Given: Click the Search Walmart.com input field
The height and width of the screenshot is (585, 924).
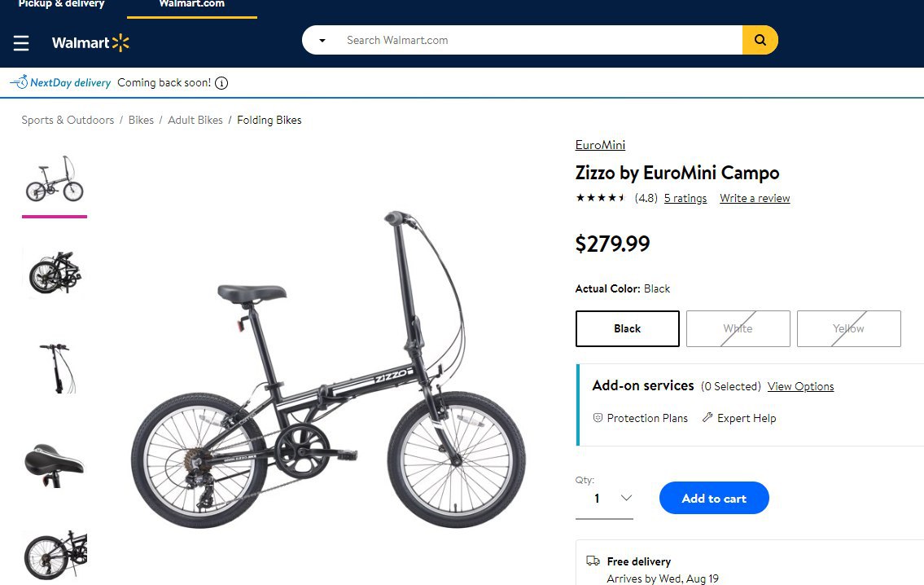Looking at the screenshot, I should [x=539, y=40].
